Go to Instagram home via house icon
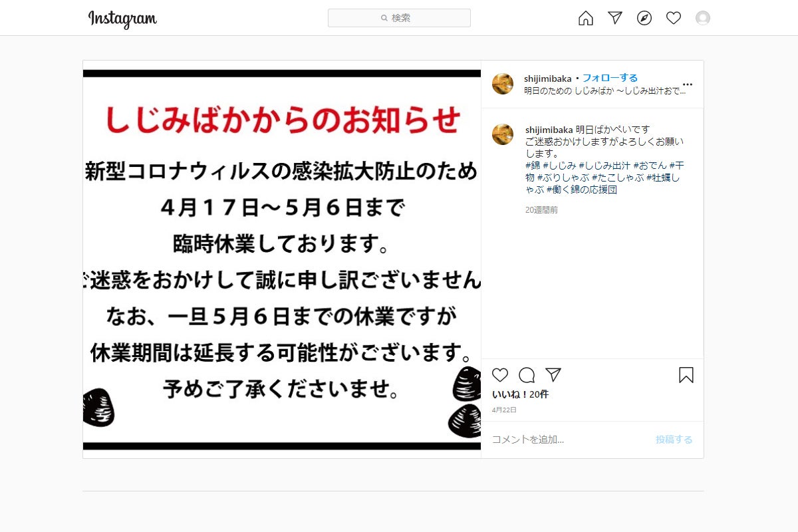 click(586, 18)
